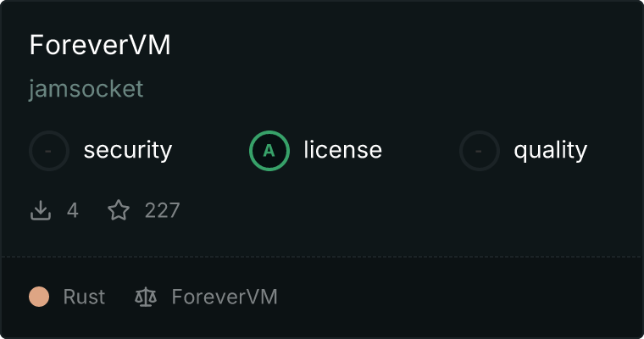Image resolution: width=644 pixels, height=339 pixels.
Task: Click the empty quality score circle
Action: point(480,151)
